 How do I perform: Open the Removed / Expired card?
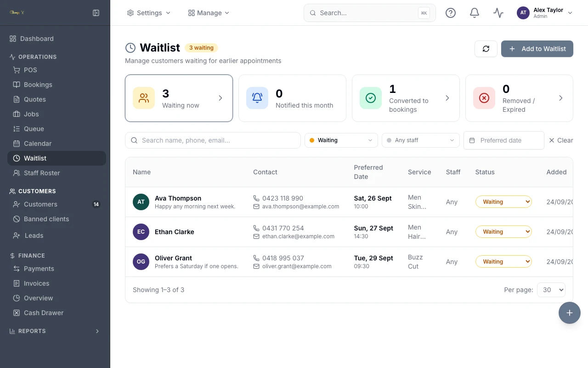[519, 98]
